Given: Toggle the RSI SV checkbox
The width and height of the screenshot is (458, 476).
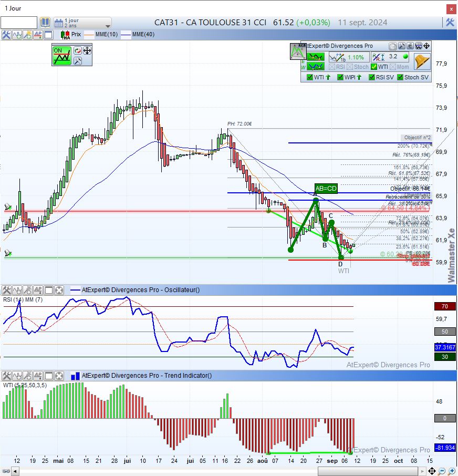Looking at the screenshot, I should click(372, 77).
